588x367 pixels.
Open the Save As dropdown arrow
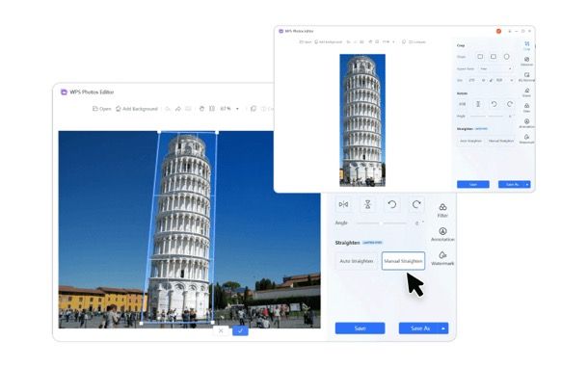(443, 328)
